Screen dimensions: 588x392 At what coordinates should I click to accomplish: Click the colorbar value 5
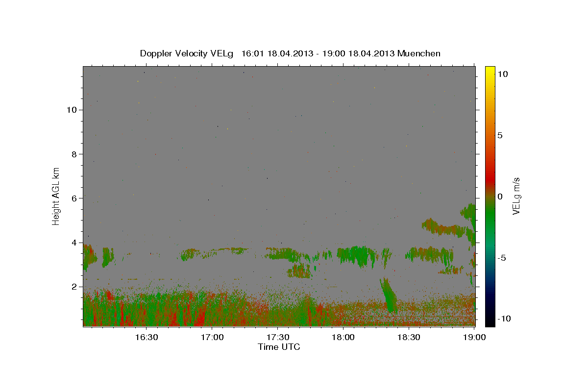(x=500, y=135)
